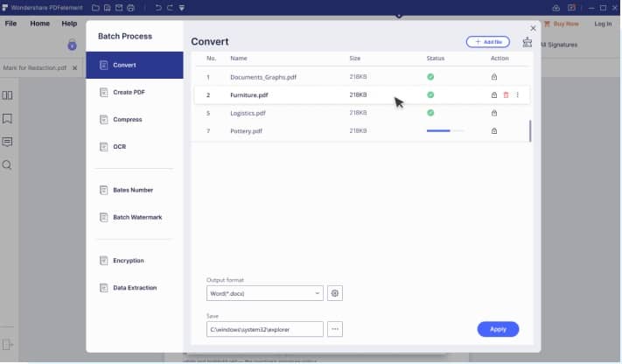Close the Mark for Redaction.pdf tab
The width and height of the screenshot is (622, 364).
(x=74, y=68)
